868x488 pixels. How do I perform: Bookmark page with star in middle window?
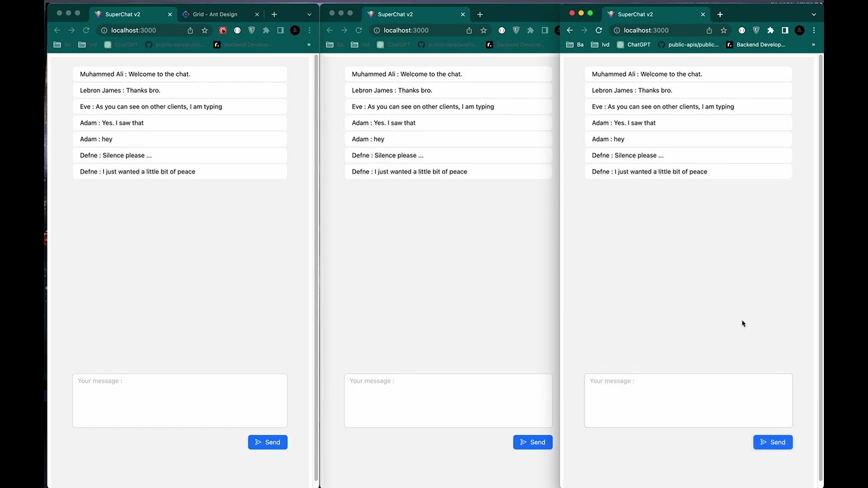click(x=484, y=30)
